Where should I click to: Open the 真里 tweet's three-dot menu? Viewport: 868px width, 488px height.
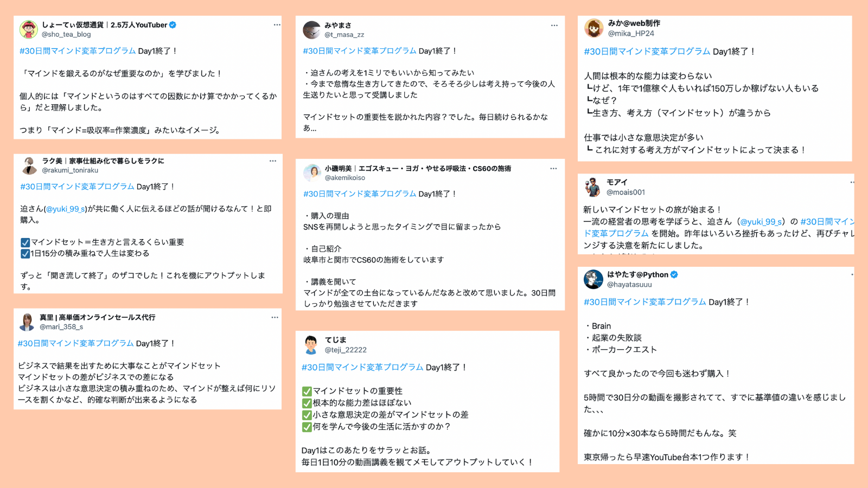[x=275, y=318]
